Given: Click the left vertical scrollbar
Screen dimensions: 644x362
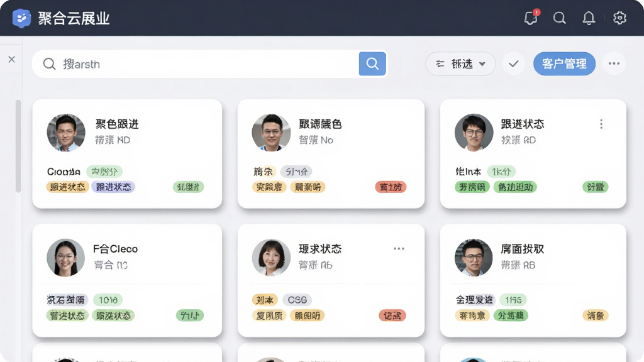Looking at the screenshot, I should (x=18, y=146).
